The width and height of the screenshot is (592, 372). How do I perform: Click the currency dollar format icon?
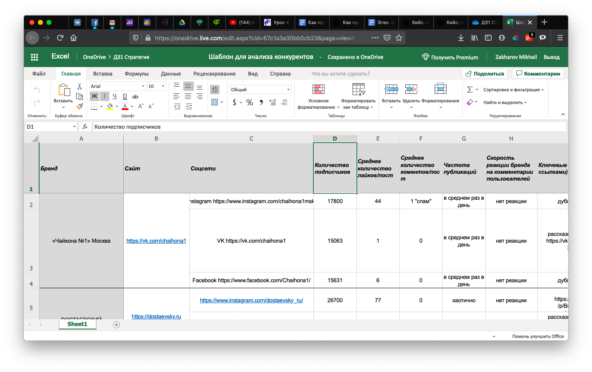coord(234,102)
